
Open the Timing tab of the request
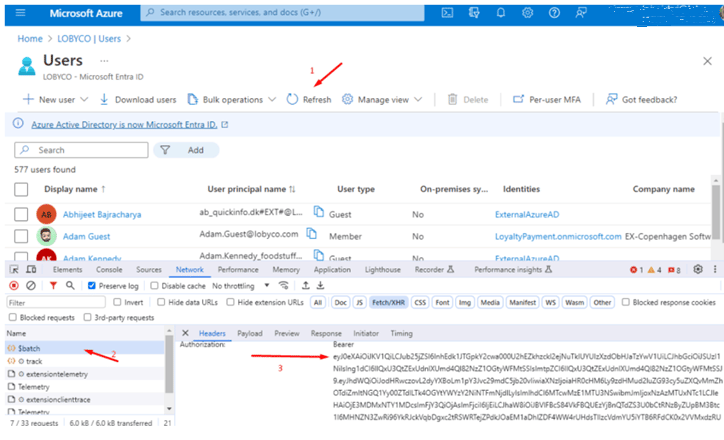(401, 333)
